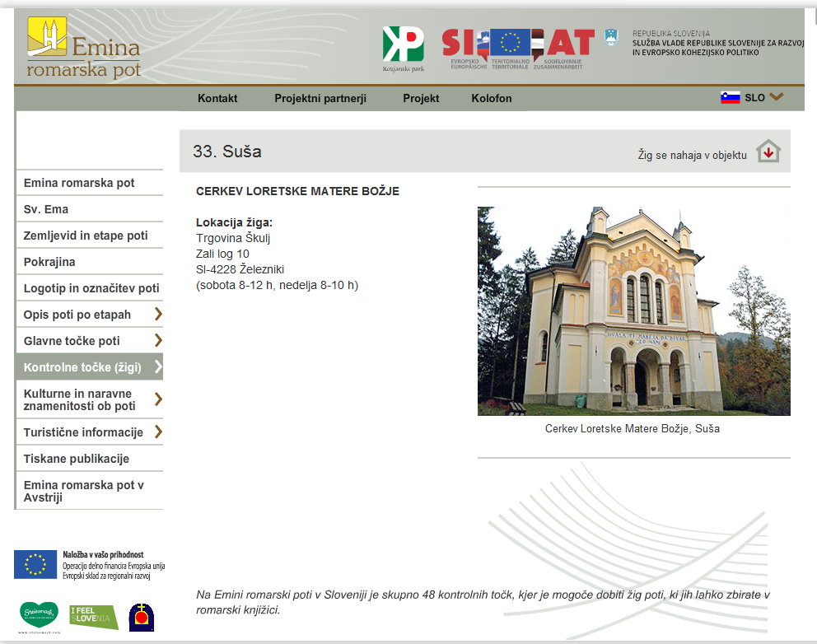
Task: Click the Emina romarska pot logo
Action: click(83, 48)
